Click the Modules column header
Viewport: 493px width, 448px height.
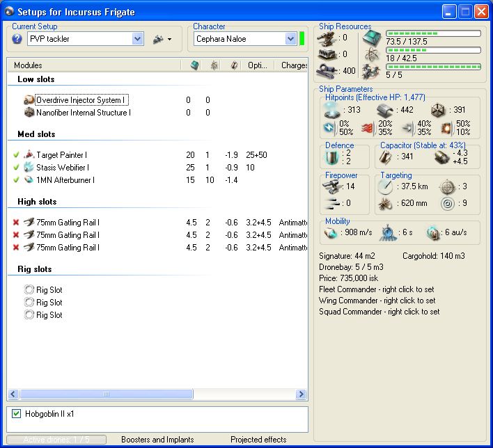[28, 65]
